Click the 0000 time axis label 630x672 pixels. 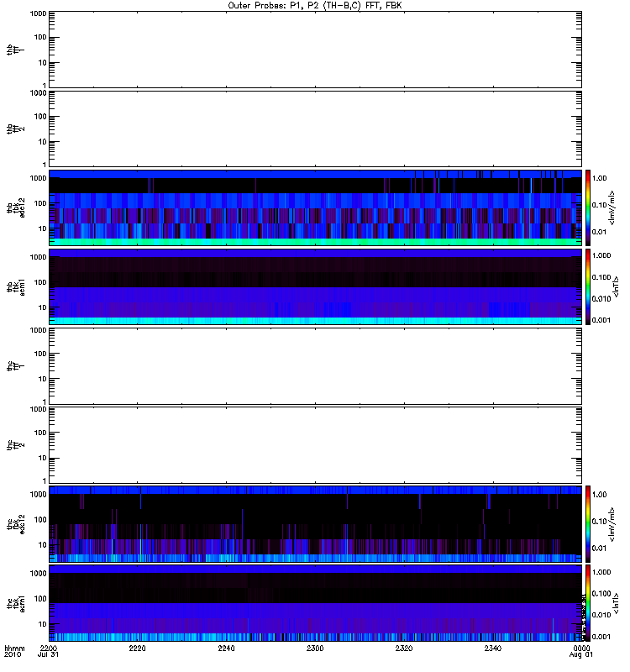click(581, 648)
